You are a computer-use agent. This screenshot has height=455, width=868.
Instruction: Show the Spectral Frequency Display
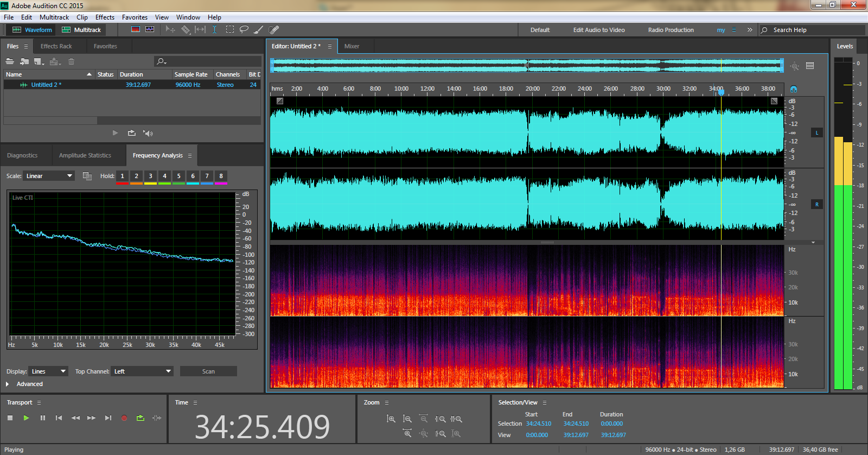pos(136,29)
